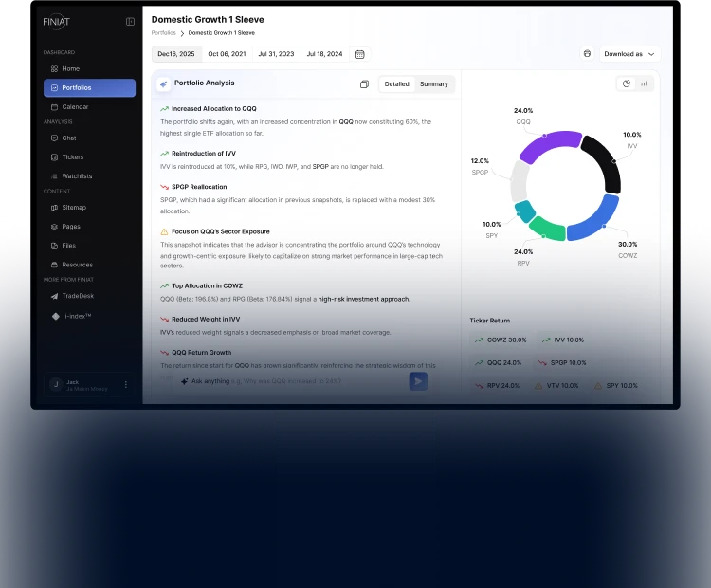
Task: Click the COWZ 30.0% ticker chip
Action: pyautogui.click(x=501, y=340)
